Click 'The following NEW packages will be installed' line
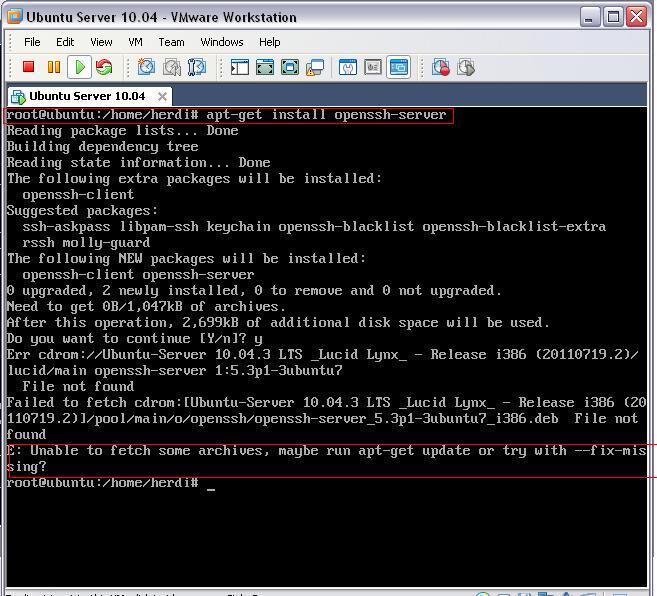The width and height of the screenshot is (657, 596). pyautogui.click(x=186, y=259)
